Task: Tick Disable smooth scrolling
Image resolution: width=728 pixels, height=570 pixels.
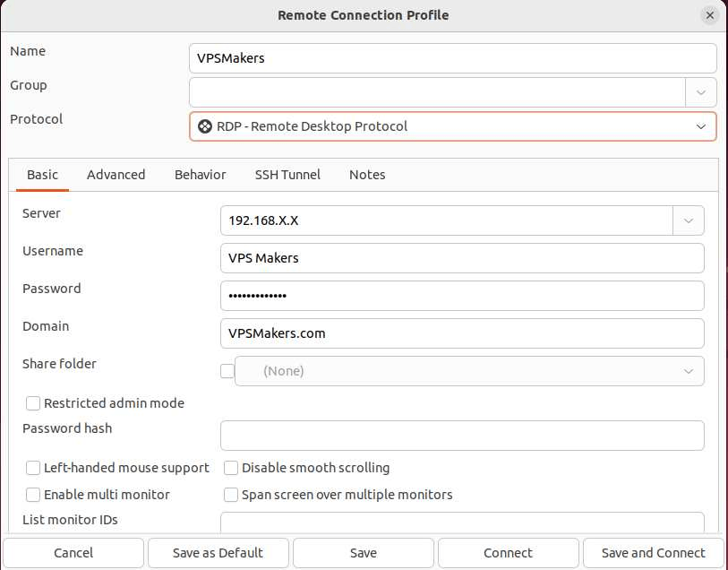Action: click(x=231, y=468)
